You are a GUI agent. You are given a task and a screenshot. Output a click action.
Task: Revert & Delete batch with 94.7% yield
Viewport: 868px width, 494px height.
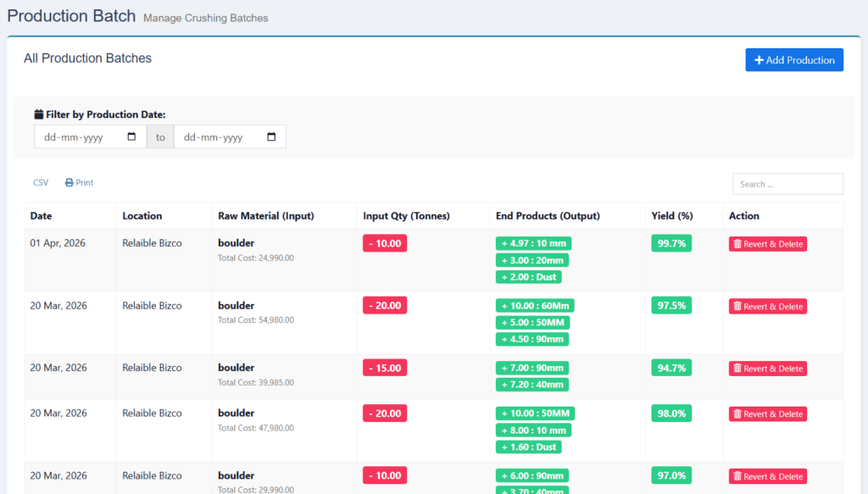[x=768, y=369]
